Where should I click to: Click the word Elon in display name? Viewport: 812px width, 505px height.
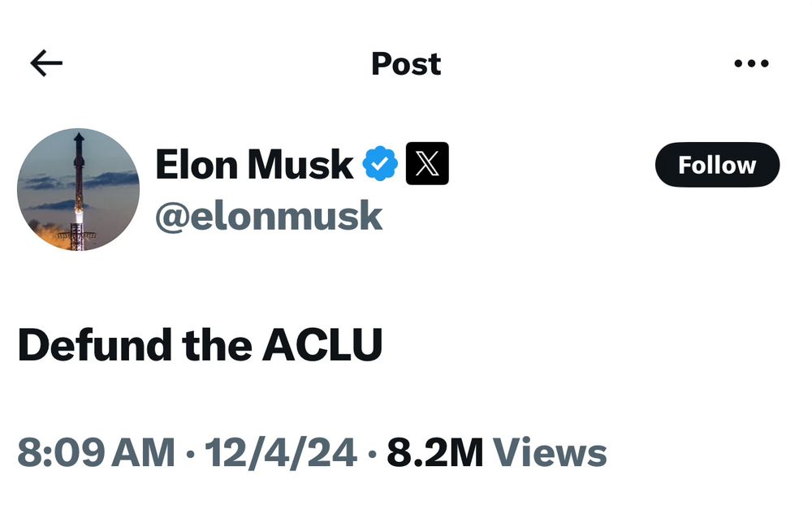[x=197, y=164]
